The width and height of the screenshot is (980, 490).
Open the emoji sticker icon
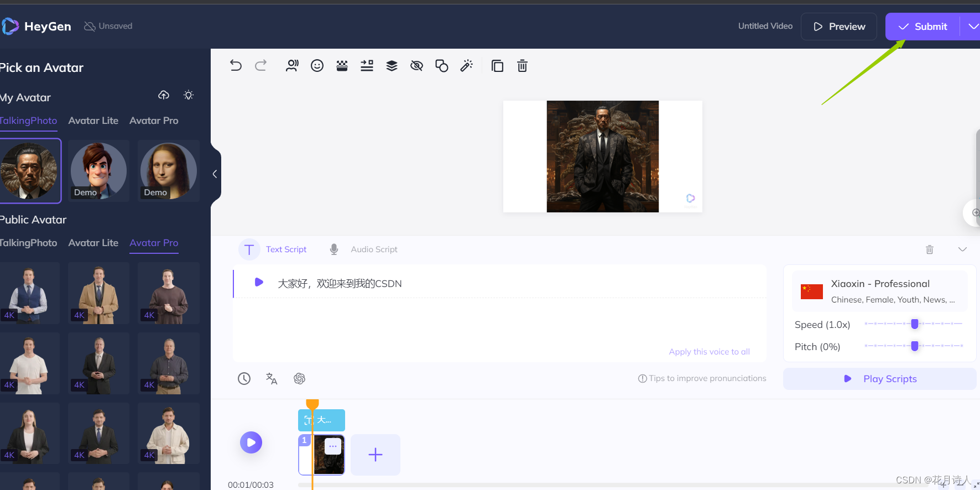317,66
